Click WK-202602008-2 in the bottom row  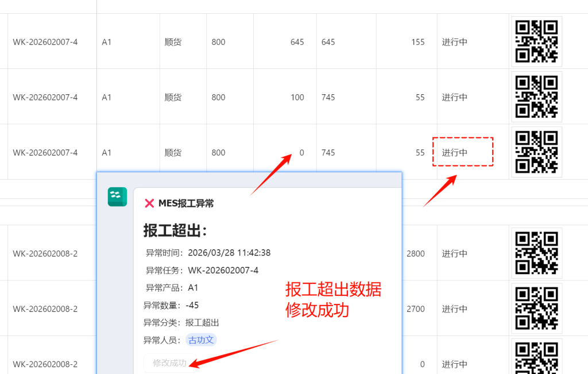(x=45, y=364)
